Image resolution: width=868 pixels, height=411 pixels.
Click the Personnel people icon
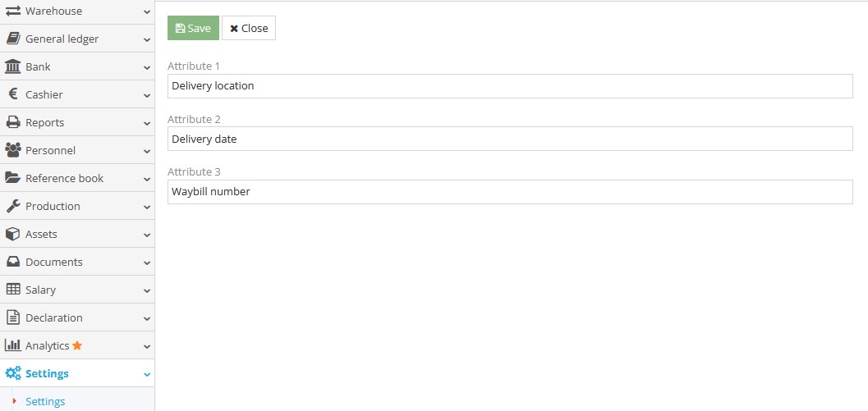point(13,150)
